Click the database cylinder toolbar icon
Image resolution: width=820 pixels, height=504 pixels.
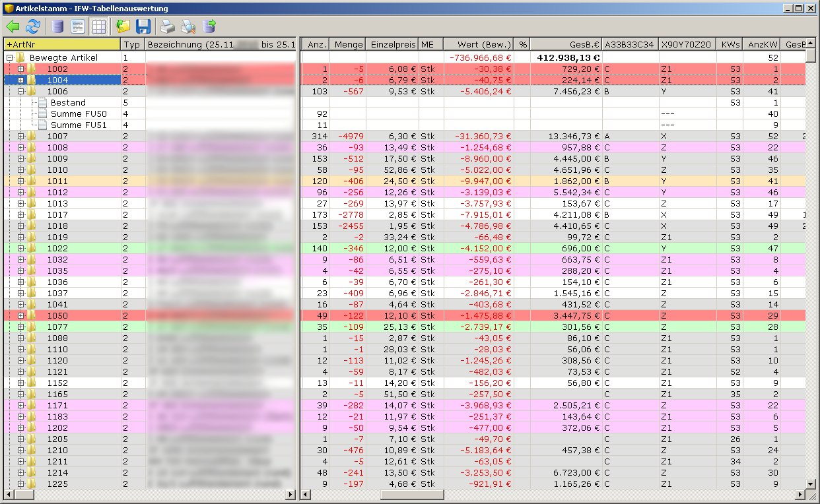[58, 26]
